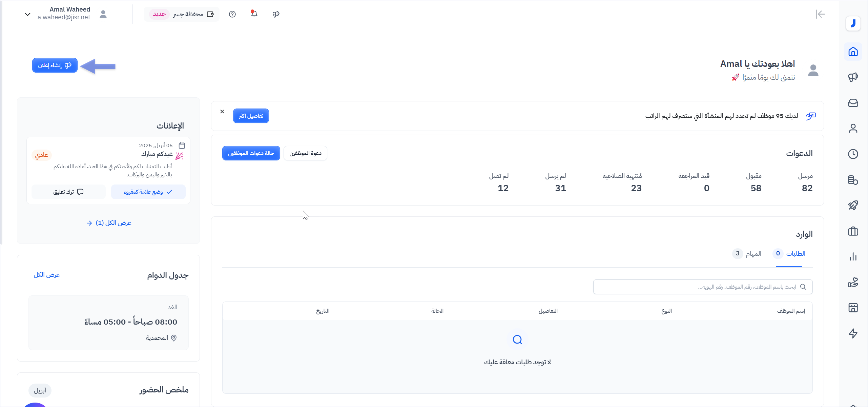Screen dimensions: 868x407
Task: Click the help question mark icon
Action: (x=232, y=14)
